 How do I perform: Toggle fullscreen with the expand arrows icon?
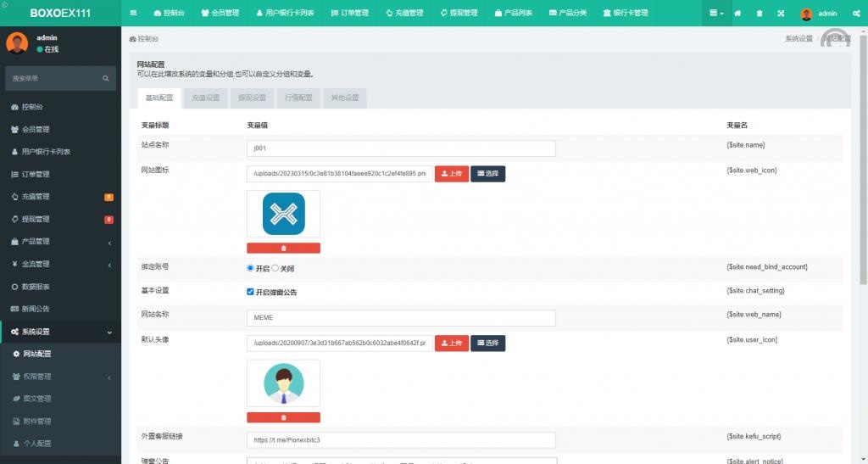pyautogui.click(x=781, y=14)
